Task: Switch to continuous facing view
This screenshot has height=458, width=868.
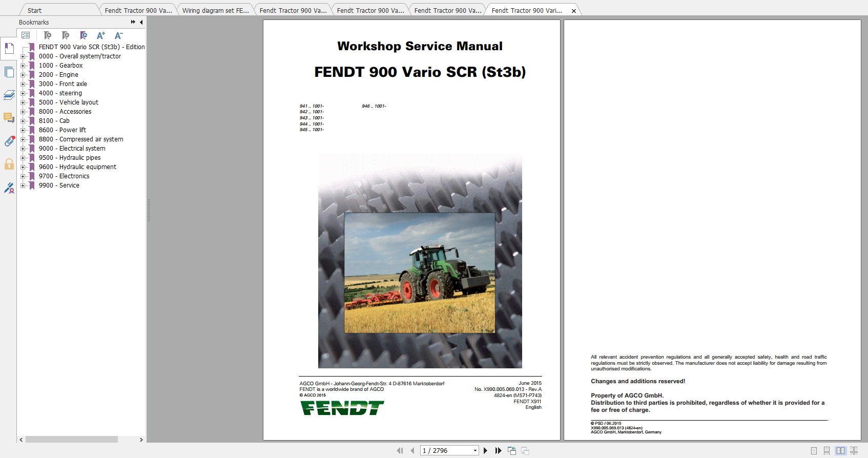Action: pos(854,451)
